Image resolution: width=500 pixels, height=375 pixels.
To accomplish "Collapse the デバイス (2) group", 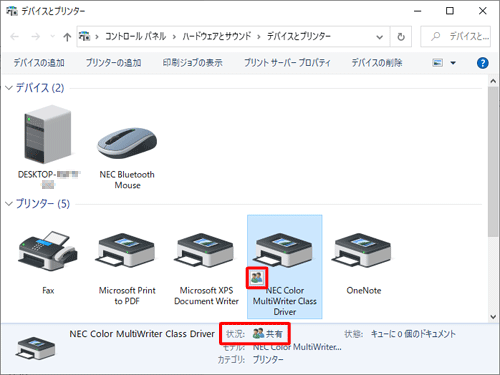I will (9, 88).
